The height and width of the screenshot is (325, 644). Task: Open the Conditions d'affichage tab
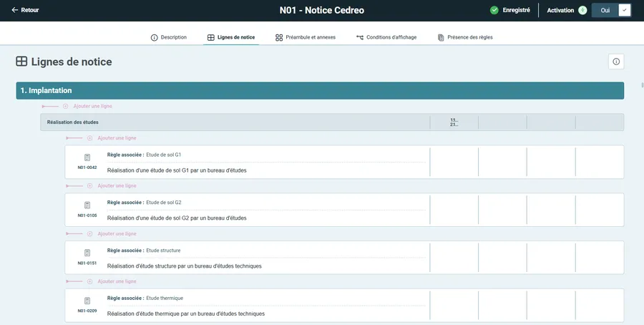[386, 37]
